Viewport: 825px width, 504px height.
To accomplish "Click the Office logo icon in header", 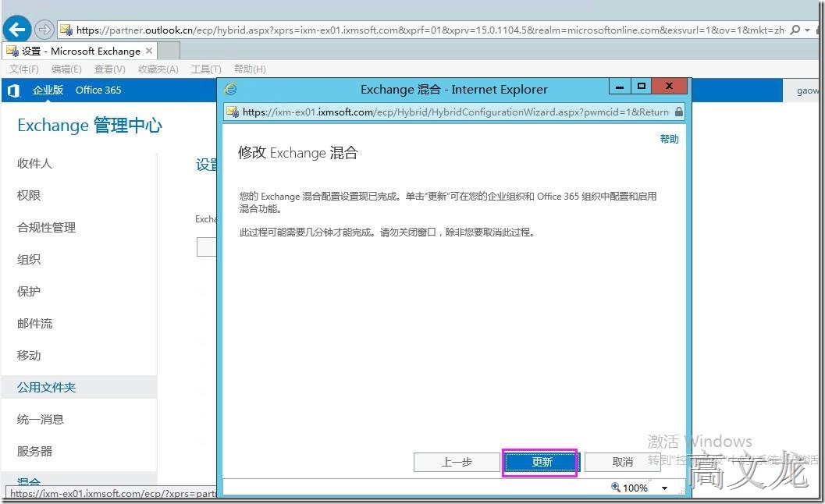I will (x=14, y=91).
